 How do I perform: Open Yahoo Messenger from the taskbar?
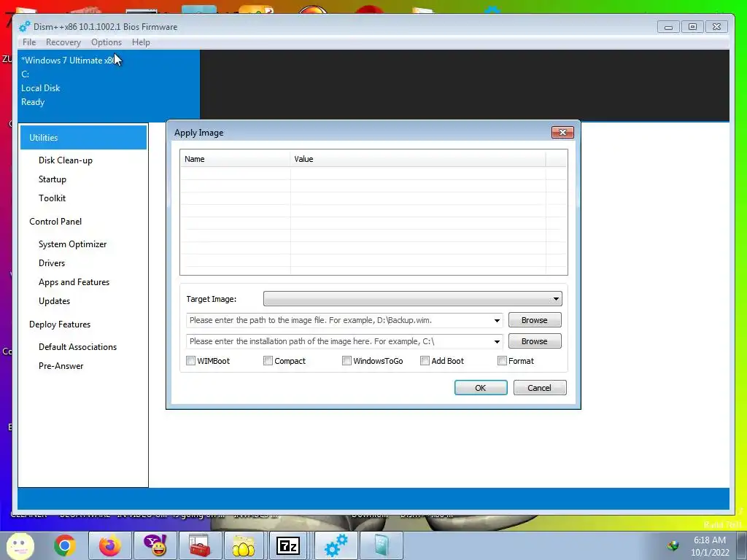click(155, 545)
